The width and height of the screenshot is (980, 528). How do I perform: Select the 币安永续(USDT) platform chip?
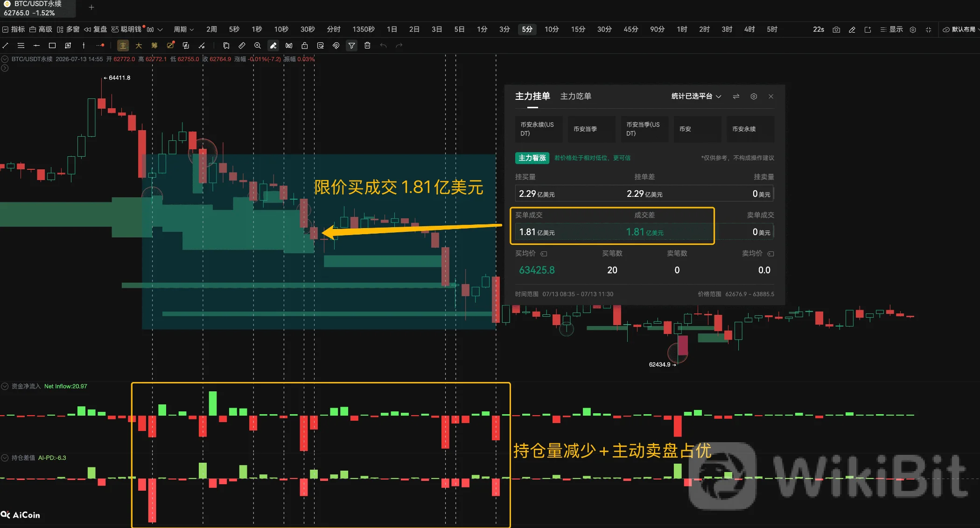click(539, 129)
